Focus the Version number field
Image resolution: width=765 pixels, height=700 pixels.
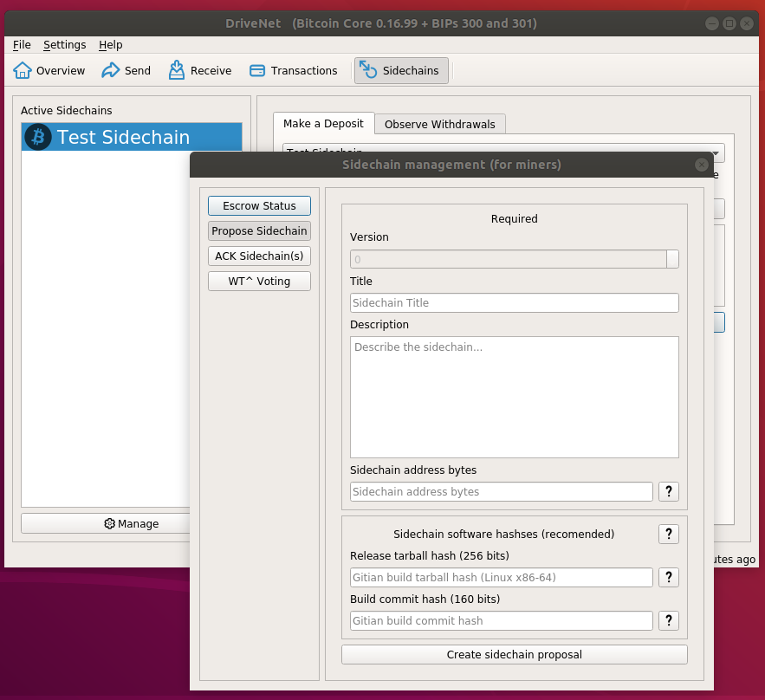click(x=508, y=259)
